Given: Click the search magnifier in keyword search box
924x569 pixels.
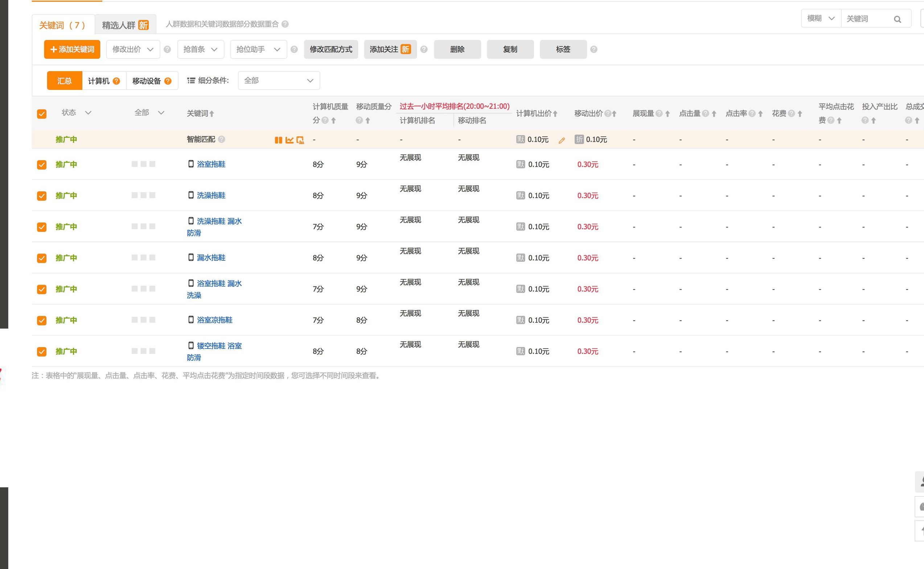Looking at the screenshot, I should [898, 18].
